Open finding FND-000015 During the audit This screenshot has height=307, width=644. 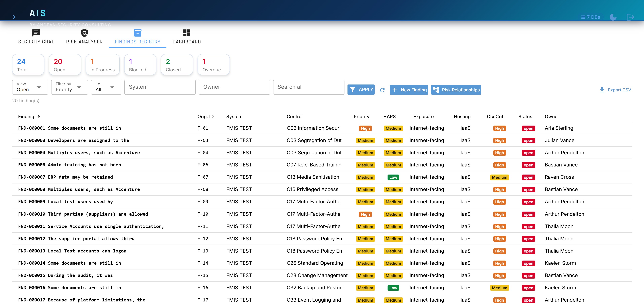click(65, 275)
